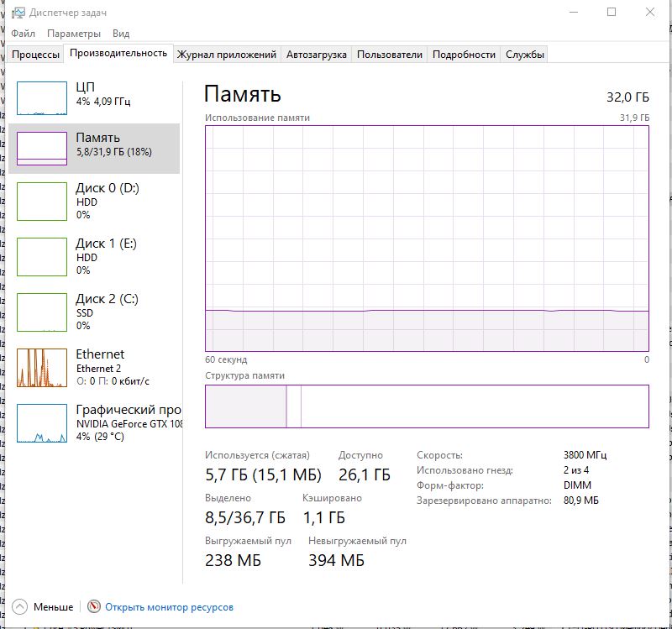This screenshot has height=629, width=672.
Task: Click the Открыть монитор ресурсов link
Action: coord(170,607)
